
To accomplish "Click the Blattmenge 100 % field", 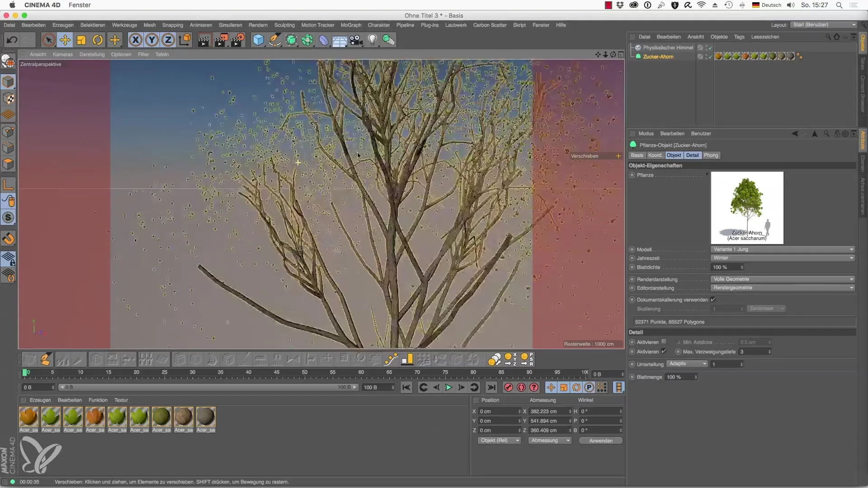I will pos(681,377).
